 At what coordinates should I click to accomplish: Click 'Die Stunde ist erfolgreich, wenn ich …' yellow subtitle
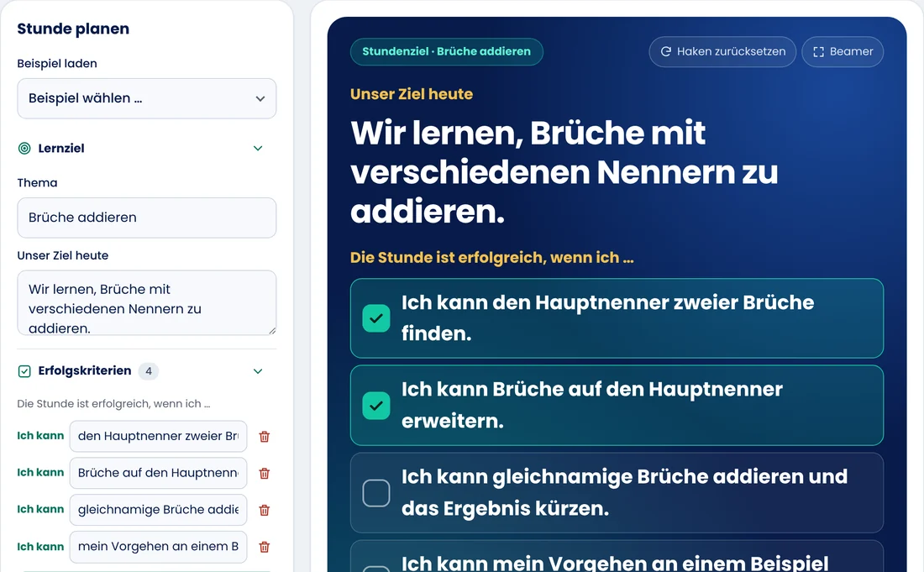click(x=492, y=258)
